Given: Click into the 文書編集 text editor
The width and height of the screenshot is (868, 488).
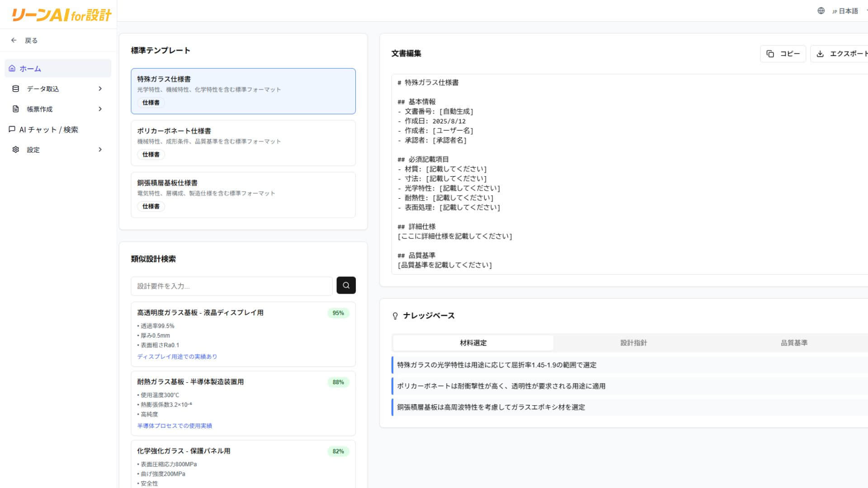Looking at the screenshot, I should (629, 174).
